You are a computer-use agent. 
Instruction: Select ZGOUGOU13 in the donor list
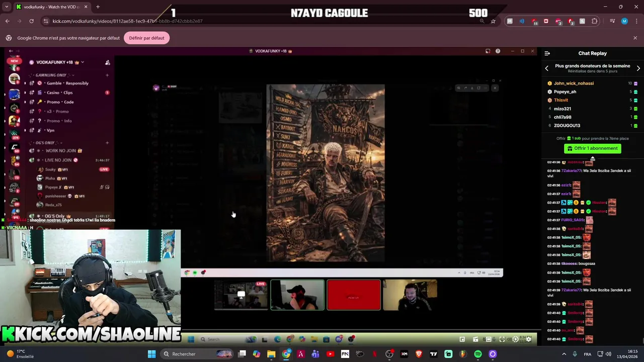click(567, 126)
